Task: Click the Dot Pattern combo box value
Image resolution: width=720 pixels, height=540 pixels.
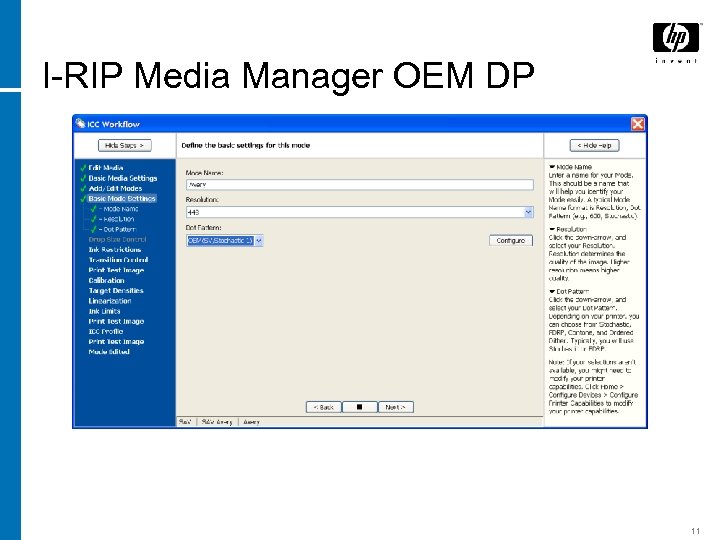Action: click(x=220, y=241)
